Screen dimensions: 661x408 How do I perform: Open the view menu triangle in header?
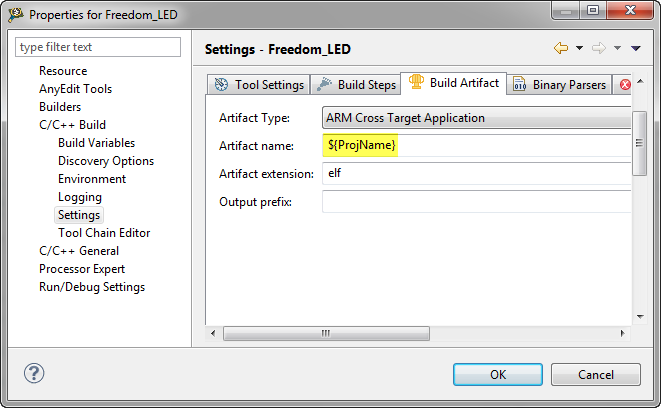coord(636,48)
